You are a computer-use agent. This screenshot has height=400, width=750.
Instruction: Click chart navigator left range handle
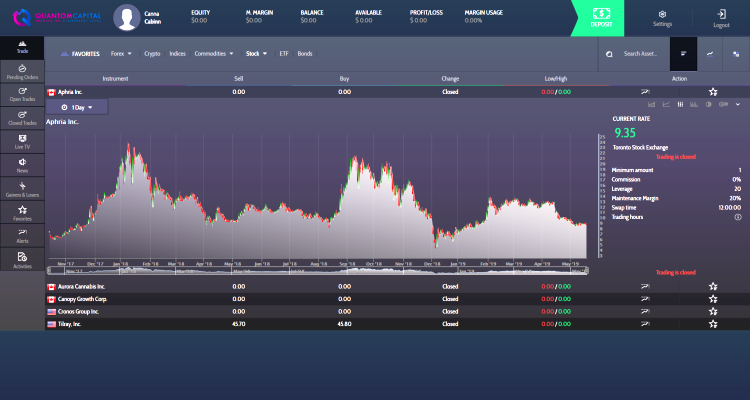click(49, 271)
